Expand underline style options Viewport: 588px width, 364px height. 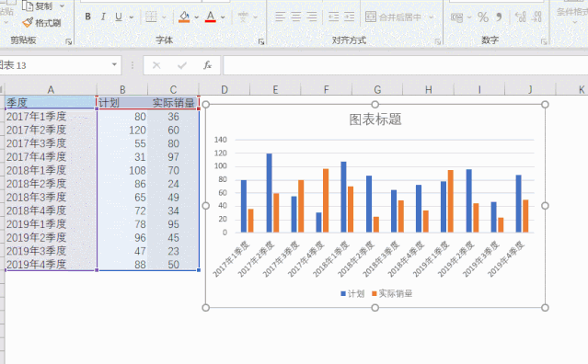click(132, 17)
